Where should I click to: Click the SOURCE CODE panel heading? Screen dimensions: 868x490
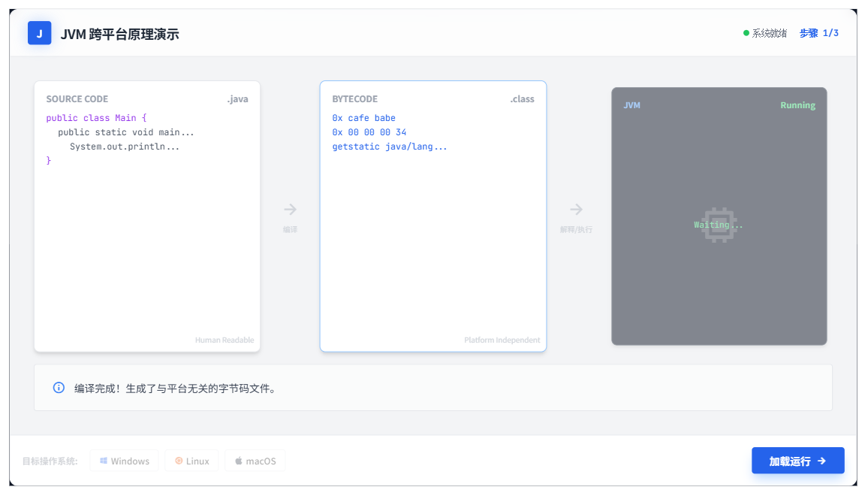77,99
